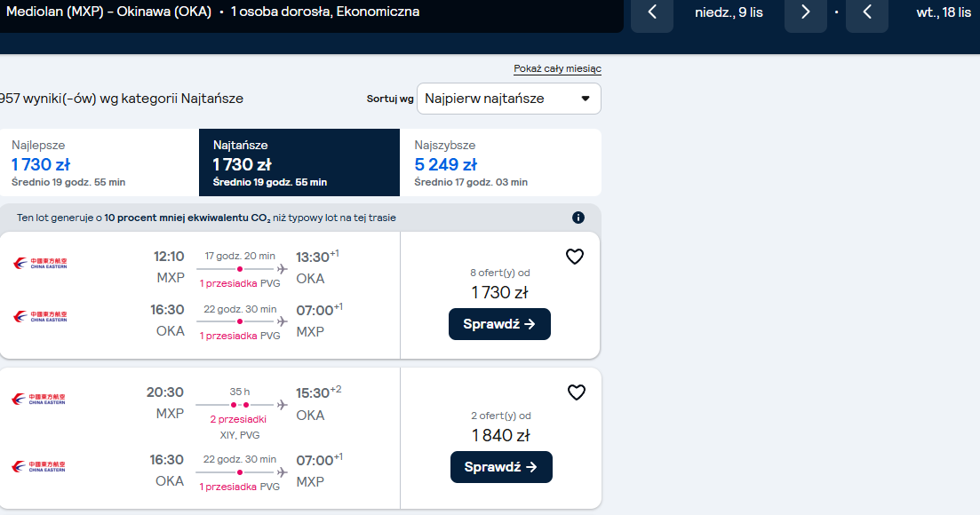Click Sprawdź for the 1730 zł offer
The height and width of the screenshot is (515, 980).
click(x=499, y=324)
